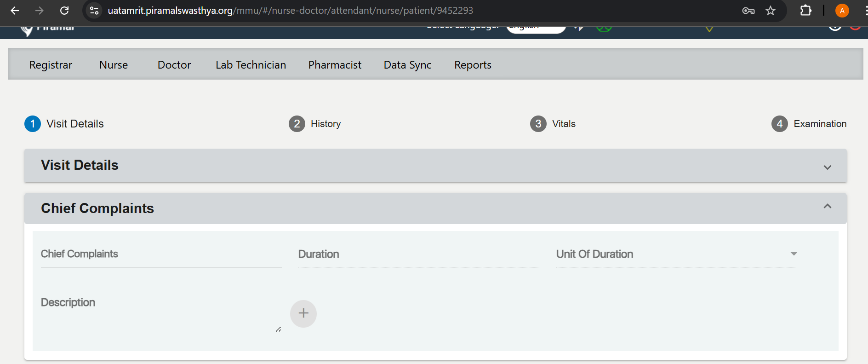Screen dimensions: 868x364
Task: Open the orange profile avatar
Action: coord(842,11)
